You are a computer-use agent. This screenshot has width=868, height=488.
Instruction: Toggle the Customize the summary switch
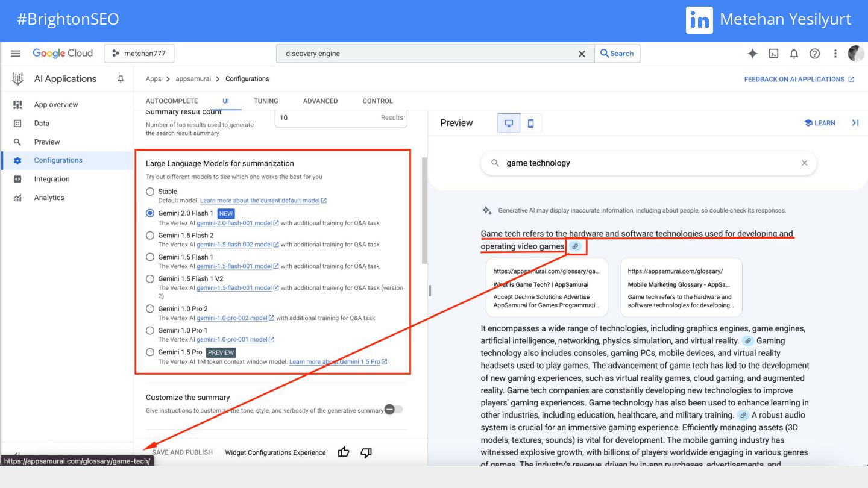coord(394,410)
